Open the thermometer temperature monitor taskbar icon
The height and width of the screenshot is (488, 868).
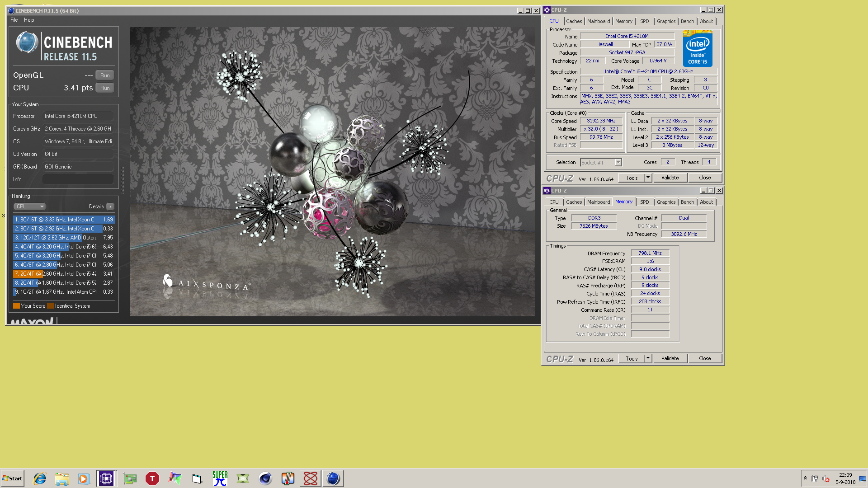(x=288, y=479)
